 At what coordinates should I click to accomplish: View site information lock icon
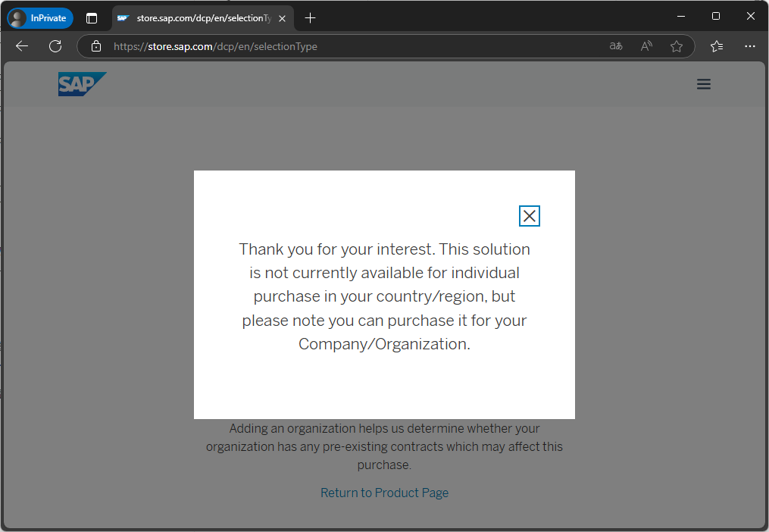click(96, 46)
